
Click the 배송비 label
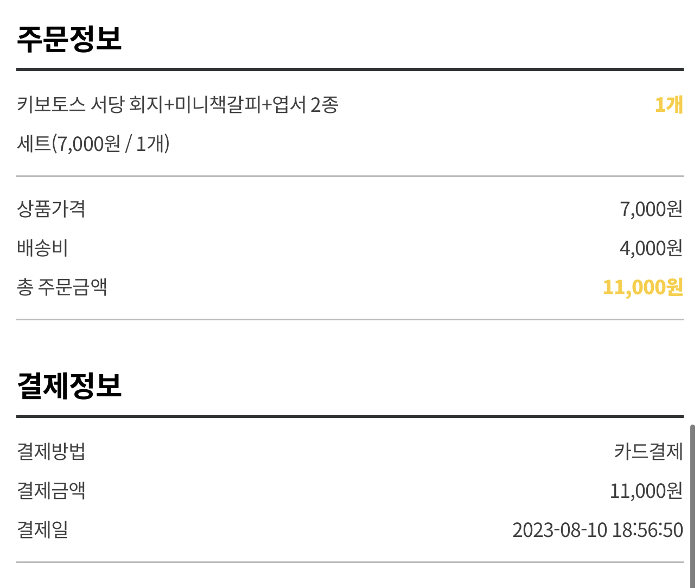[42, 248]
